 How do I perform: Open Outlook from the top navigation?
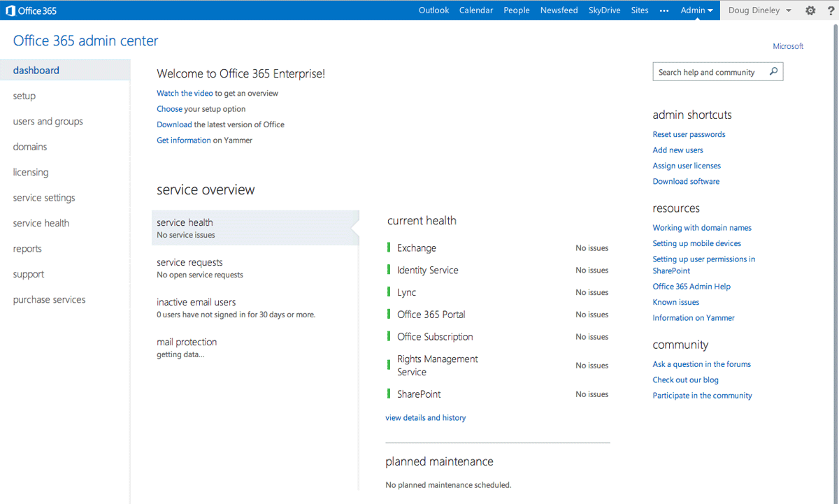tap(433, 10)
